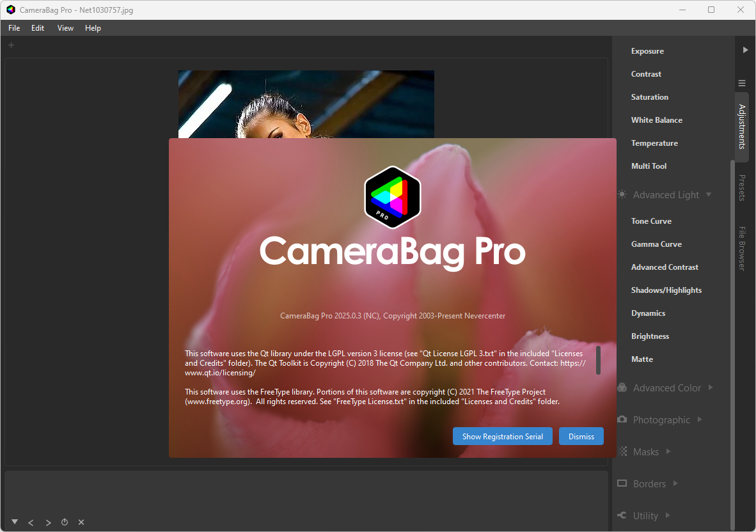
Task: Open the Help menu
Action: (93, 28)
